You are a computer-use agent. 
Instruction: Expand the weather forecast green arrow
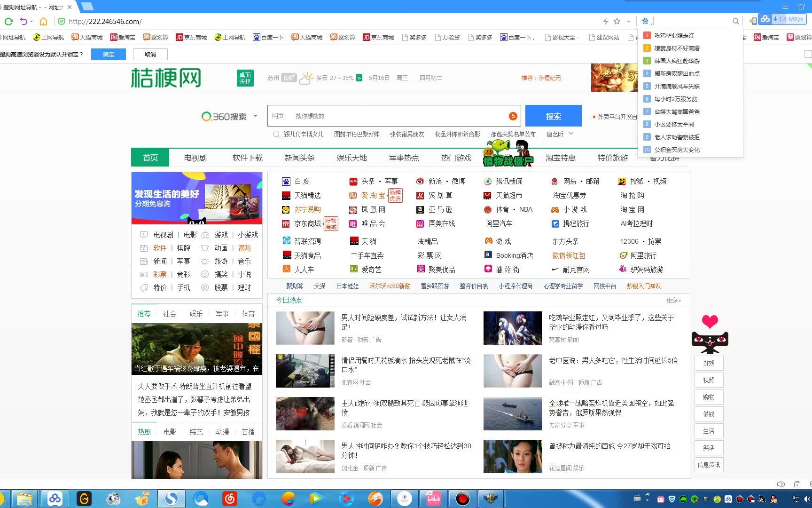click(359, 78)
